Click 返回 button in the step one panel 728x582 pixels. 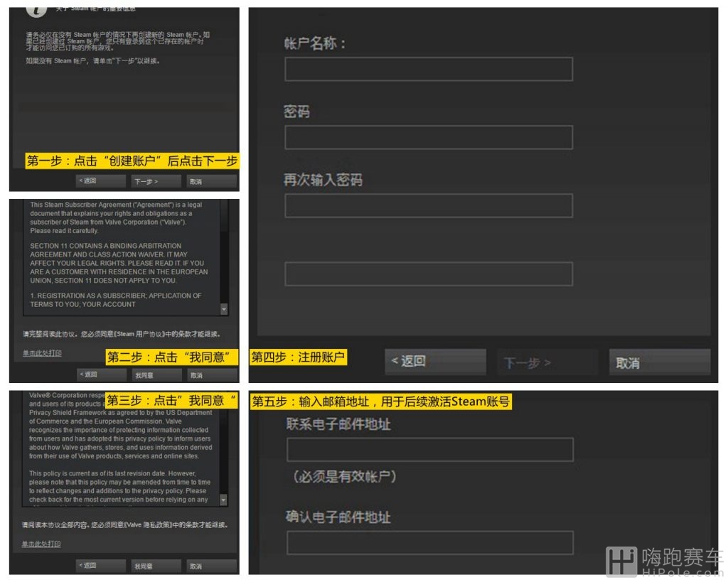(x=101, y=180)
